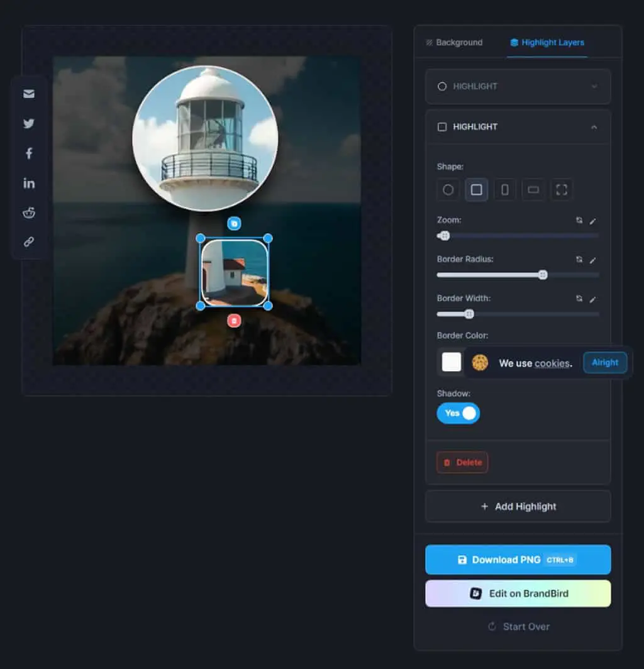
Task: Click the blue duplicate icon above selected highlight
Action: click(234, 223)
